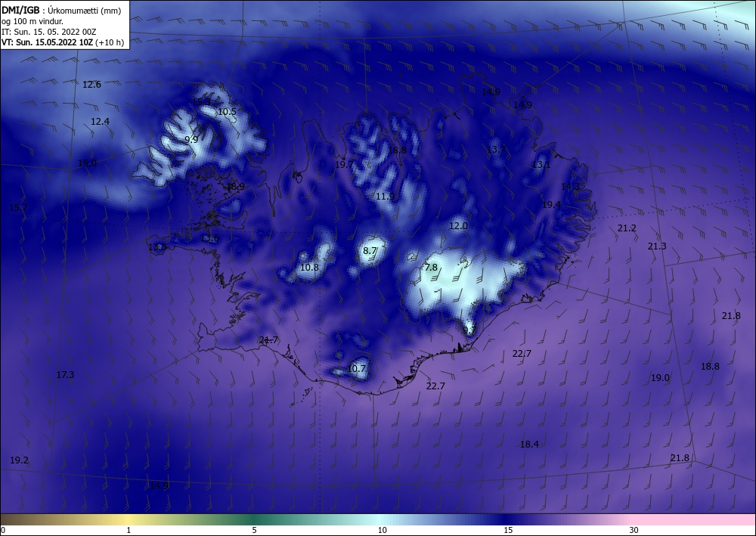Click the 18.4 value label

coord(529,445)
